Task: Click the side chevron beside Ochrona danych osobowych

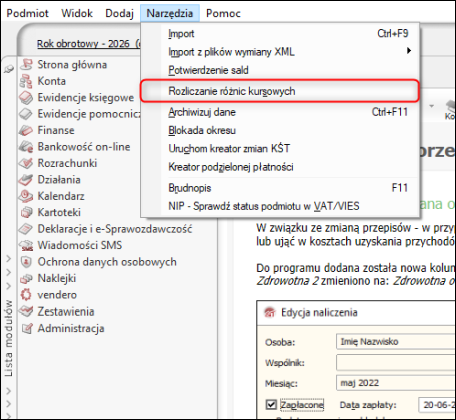Action: click(9, 259)
